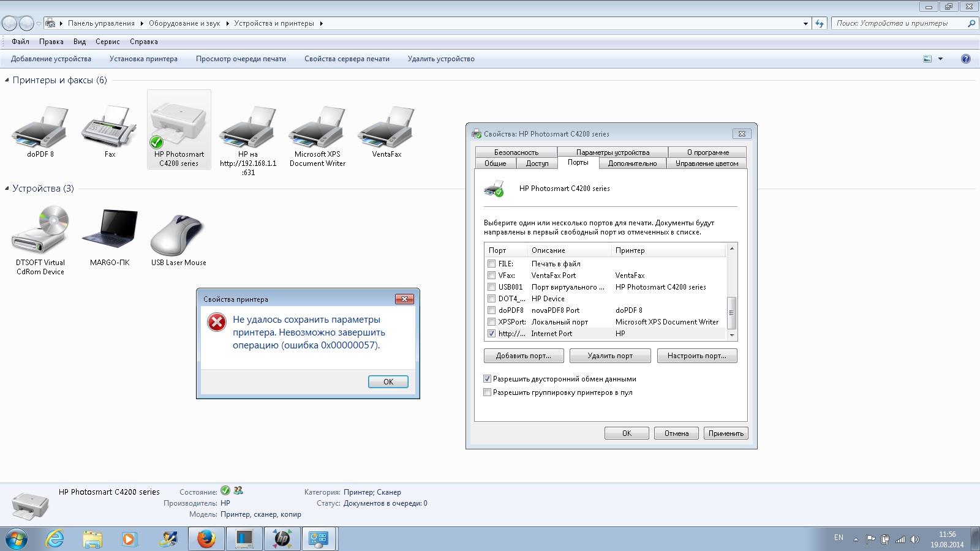Click the search magnifier icon

[x=971, y=23]
